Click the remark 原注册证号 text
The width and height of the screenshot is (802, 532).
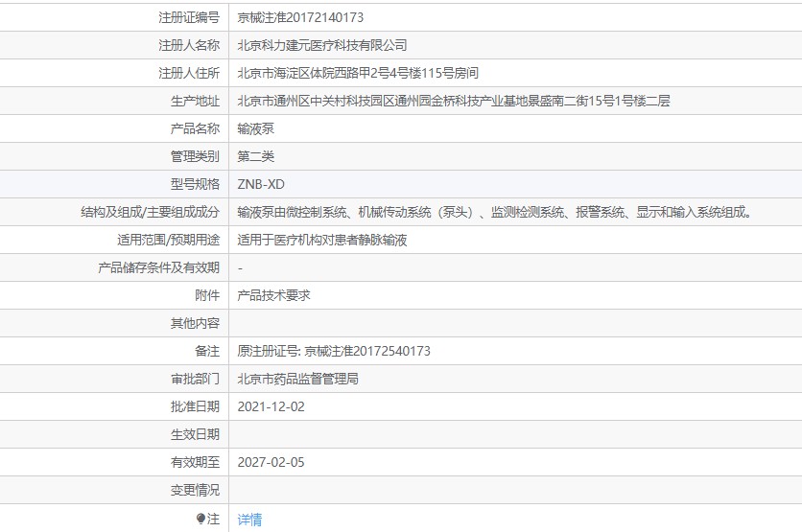(334, 351)
